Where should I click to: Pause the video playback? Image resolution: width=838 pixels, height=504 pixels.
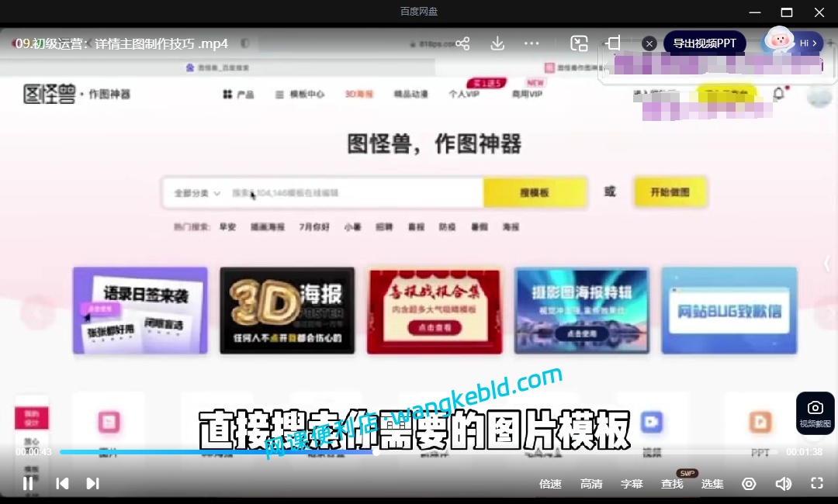(28, 483)
